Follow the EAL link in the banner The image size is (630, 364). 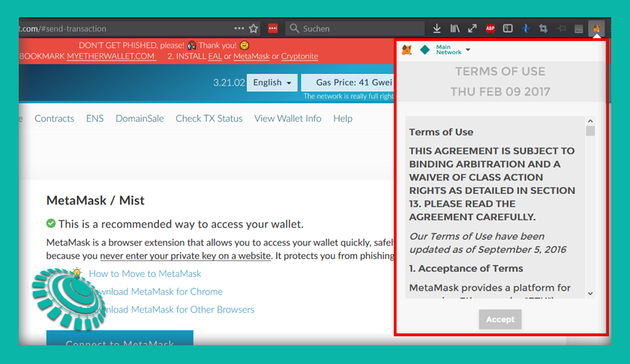pos(215,56)
